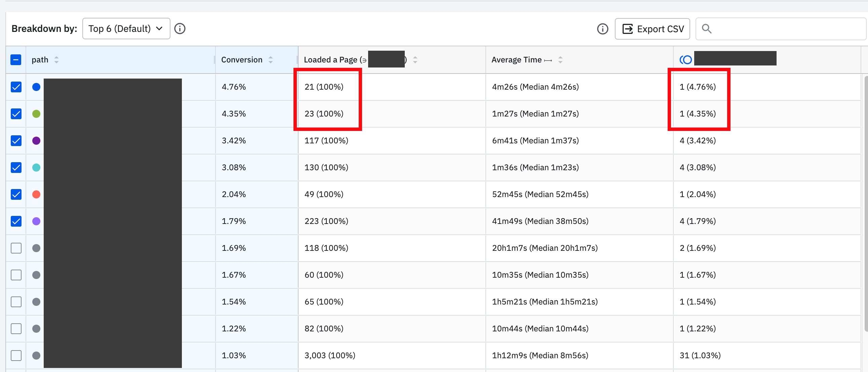Click info icon left of Export CSV
868x372 pixels.
pyautogui.click(x=602, y=29)
